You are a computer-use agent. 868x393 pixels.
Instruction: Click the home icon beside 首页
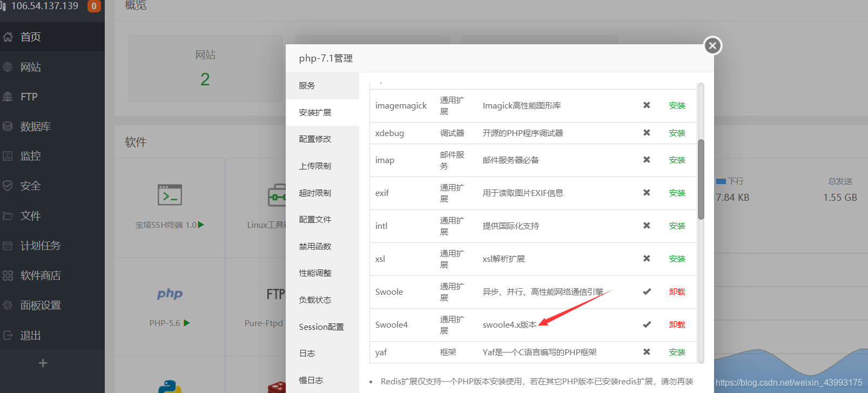[x=8, y=37]
